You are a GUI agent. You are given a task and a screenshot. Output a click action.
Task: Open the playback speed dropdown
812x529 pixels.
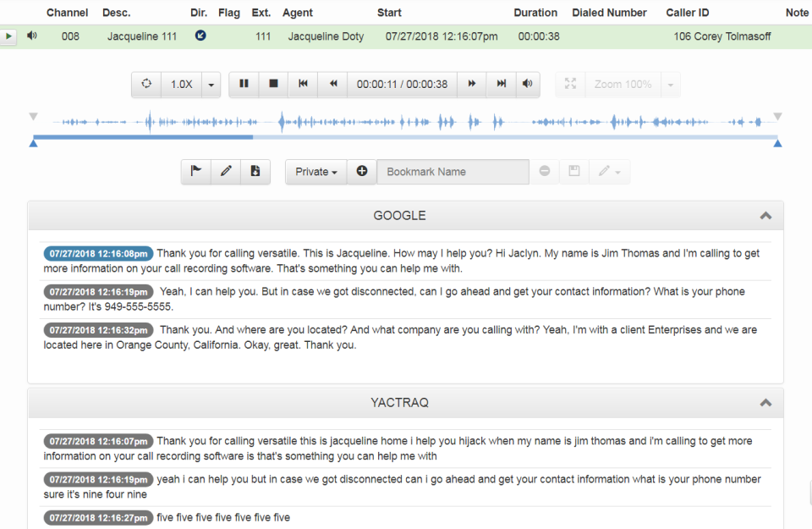pos(212,84)
